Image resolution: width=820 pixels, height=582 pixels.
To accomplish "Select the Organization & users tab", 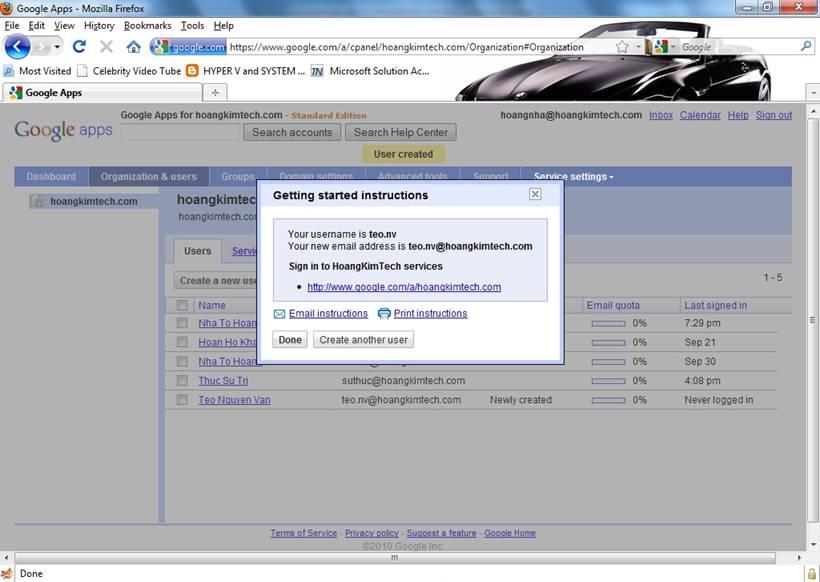I will coord(149,177).
